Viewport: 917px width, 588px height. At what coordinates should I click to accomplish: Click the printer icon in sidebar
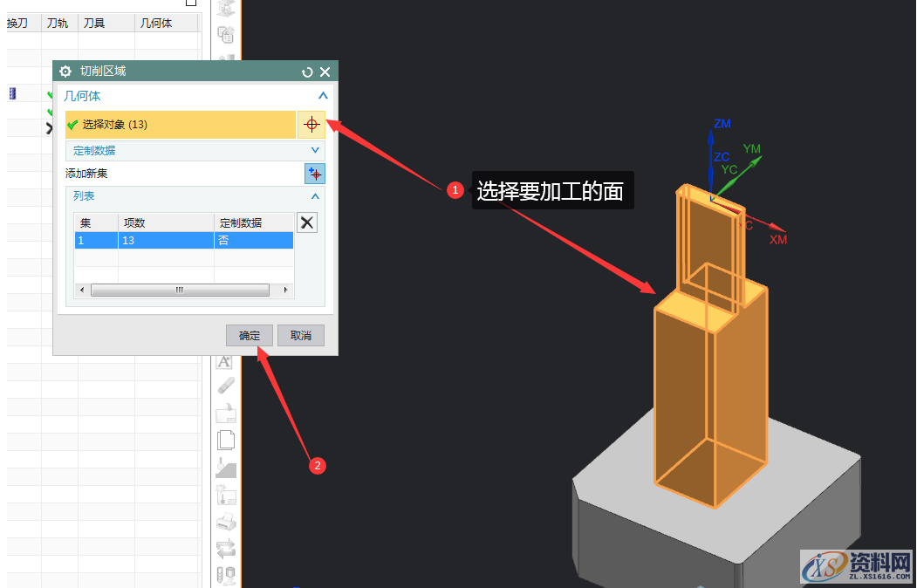224,522
